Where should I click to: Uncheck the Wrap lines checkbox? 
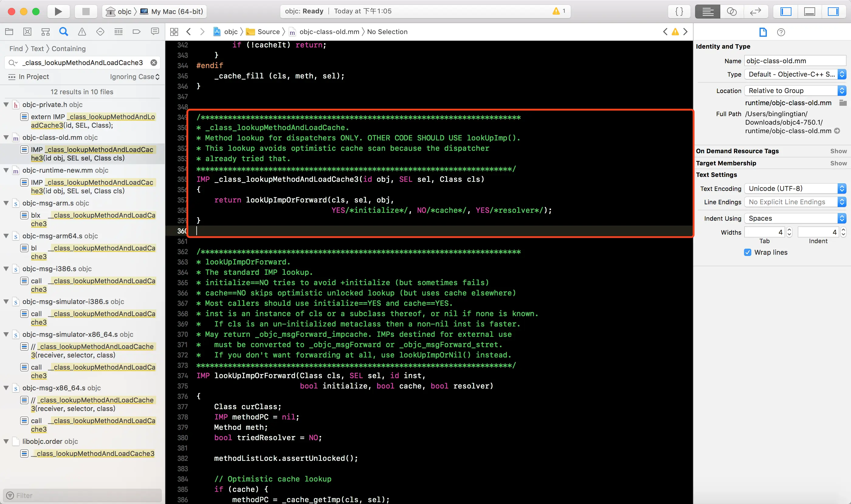point(747,252)
